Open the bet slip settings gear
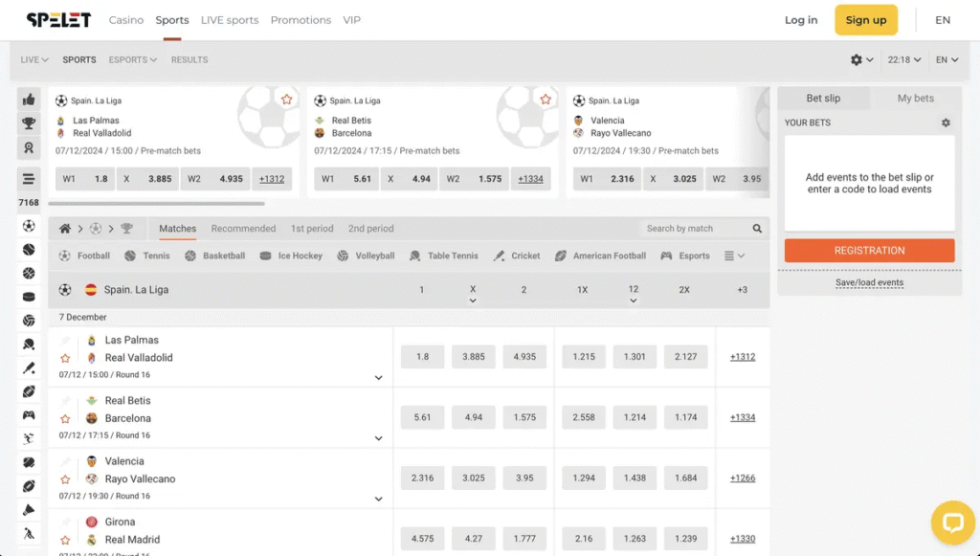 946,122
